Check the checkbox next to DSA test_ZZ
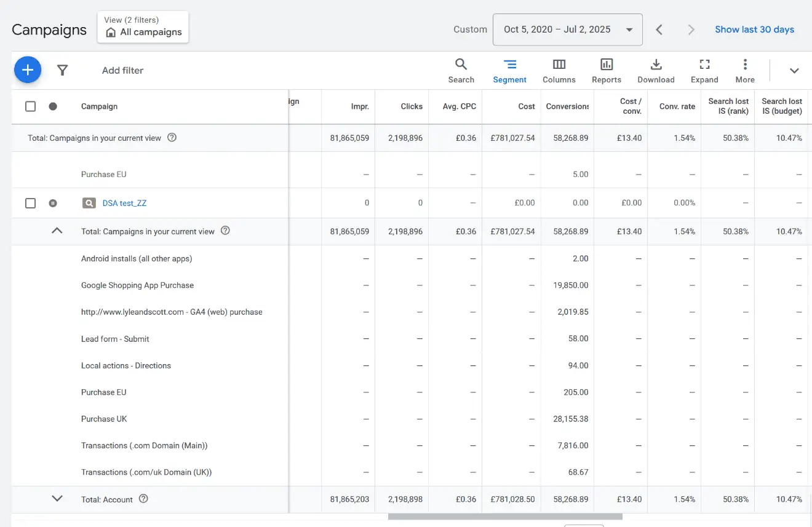This screenshot has height=527, width=812. point(30,203)
